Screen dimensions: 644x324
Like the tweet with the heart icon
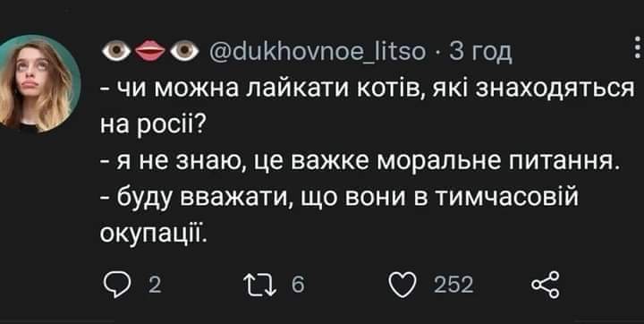click(402, 285)
